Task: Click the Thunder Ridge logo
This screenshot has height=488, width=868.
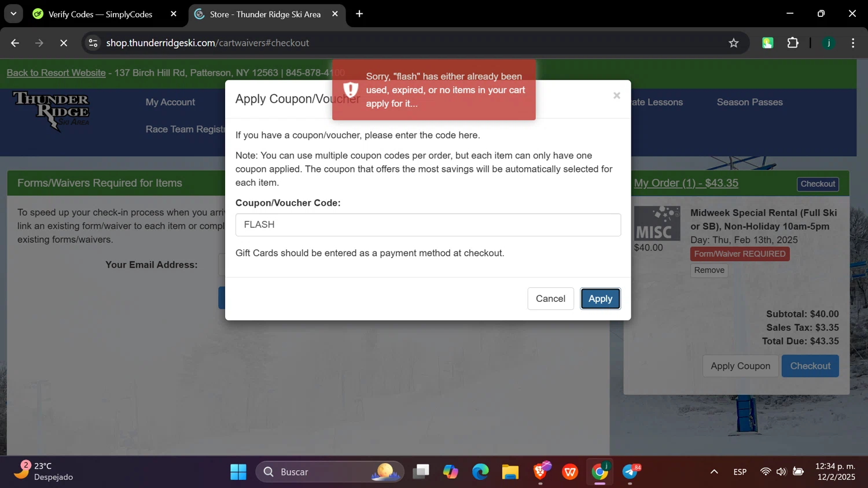Action: (x=52, y=111)
